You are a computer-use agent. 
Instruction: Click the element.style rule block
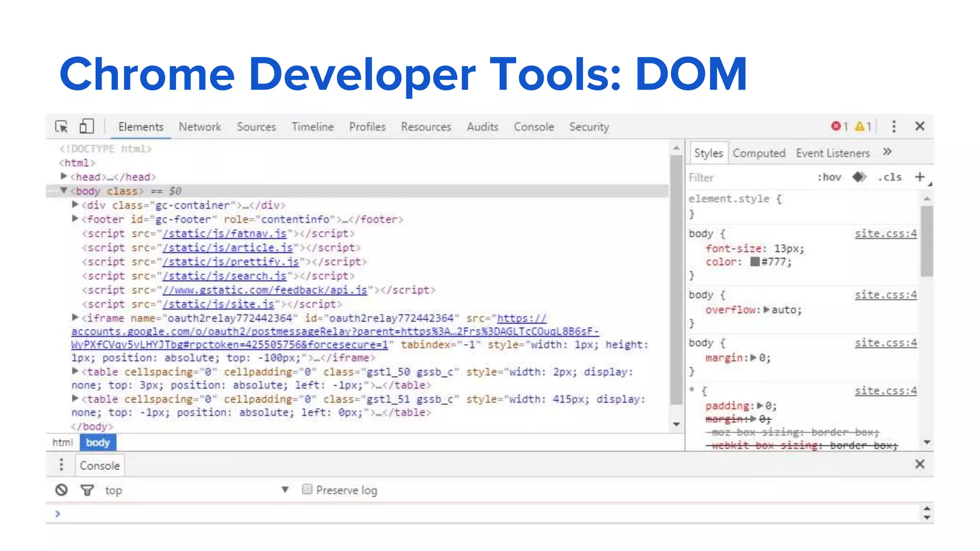pos(804,206)
